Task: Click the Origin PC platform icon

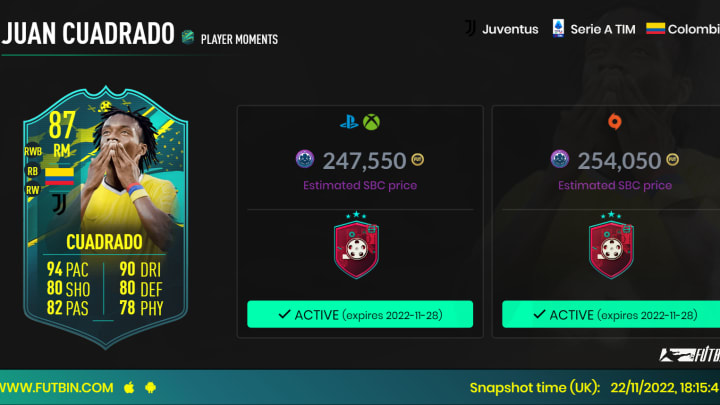Action: point(614,122)
